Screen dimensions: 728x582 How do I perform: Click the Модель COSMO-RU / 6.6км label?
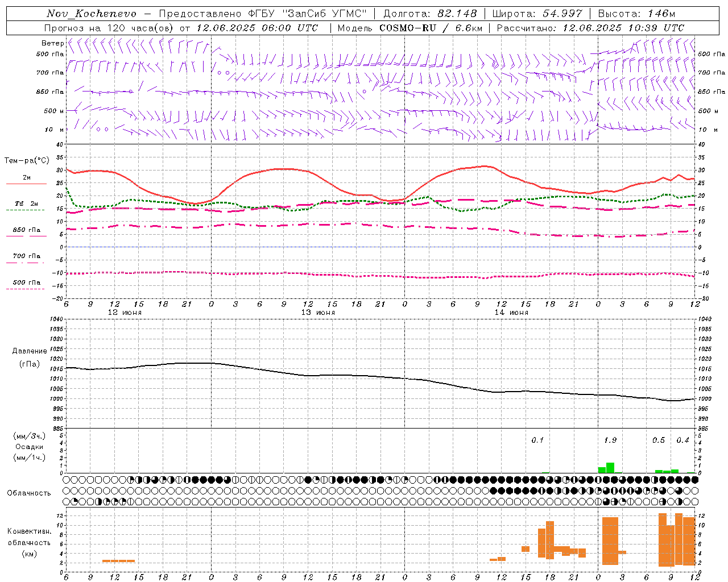tap(409, 28)
